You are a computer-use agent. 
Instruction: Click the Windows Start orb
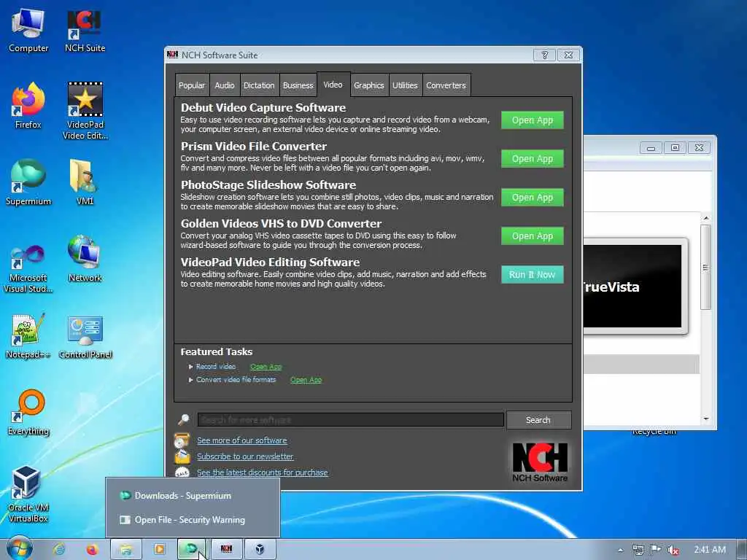20,549
